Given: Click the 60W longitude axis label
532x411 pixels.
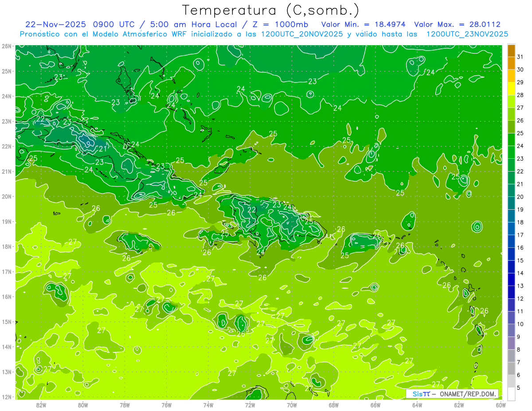Looking at the screenshot, I should click(501, 405).
